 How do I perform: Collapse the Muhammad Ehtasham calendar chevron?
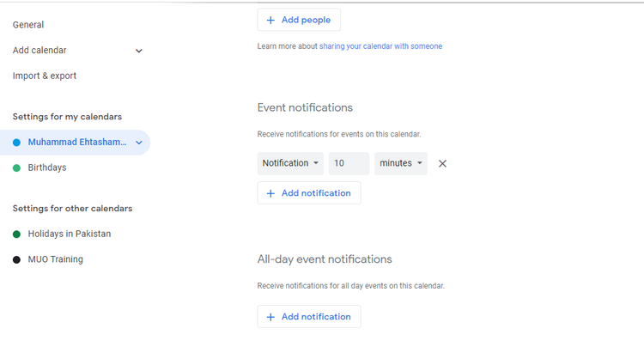(139, 143)
